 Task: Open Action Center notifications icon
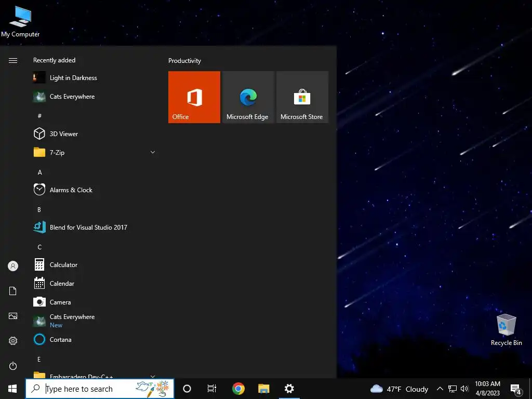516,389
